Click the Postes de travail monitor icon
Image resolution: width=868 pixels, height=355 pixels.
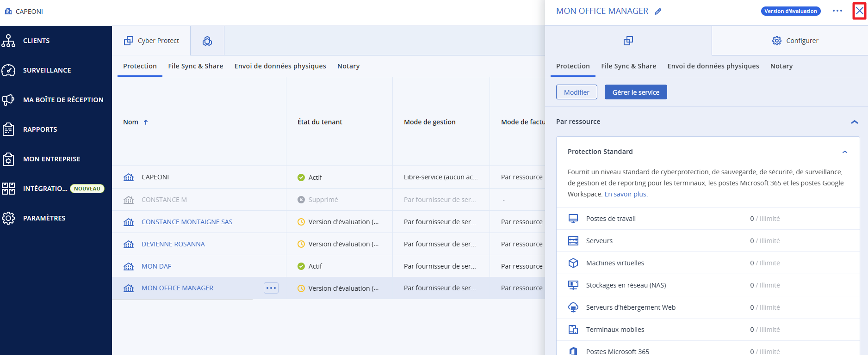point(573,219)
